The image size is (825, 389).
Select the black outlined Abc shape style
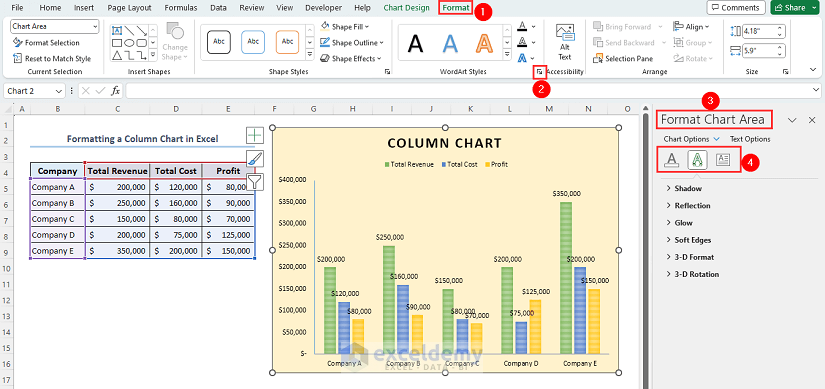pyautogui.click(x=218, y=42)
